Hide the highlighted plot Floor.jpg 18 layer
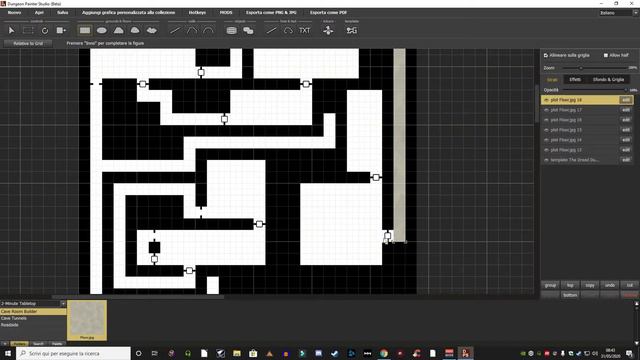640x360 pixels. pyautogui.click(x=546, y=100)
